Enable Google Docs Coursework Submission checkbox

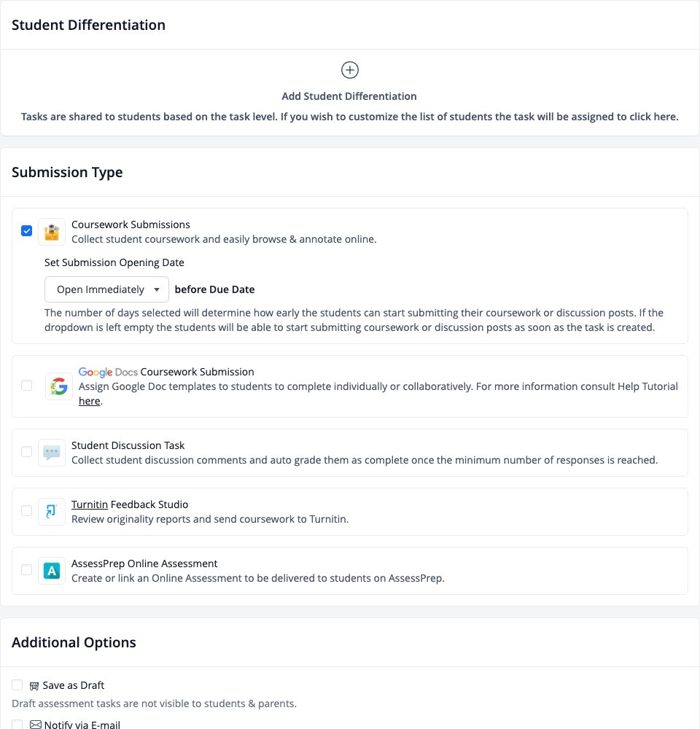[x=26, y=386]
